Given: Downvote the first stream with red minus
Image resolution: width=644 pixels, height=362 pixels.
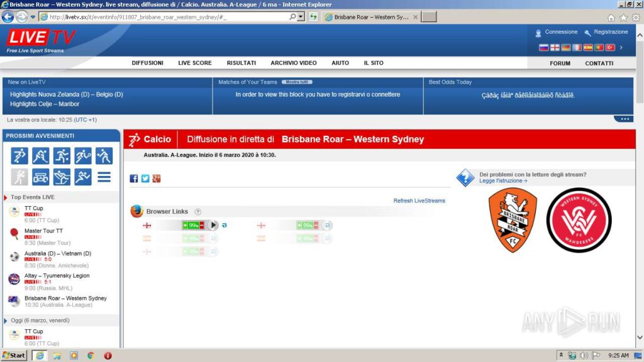Looking at the screenshot, I should pyautogui.click(x=203, y=225).
